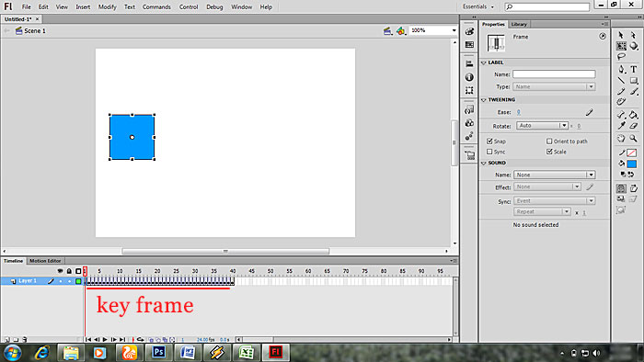The height and width of the screenshot is (362, 644).
Task: Toggle show all layers as outlines
Action: pyautogui.click(x=78, y=271)
